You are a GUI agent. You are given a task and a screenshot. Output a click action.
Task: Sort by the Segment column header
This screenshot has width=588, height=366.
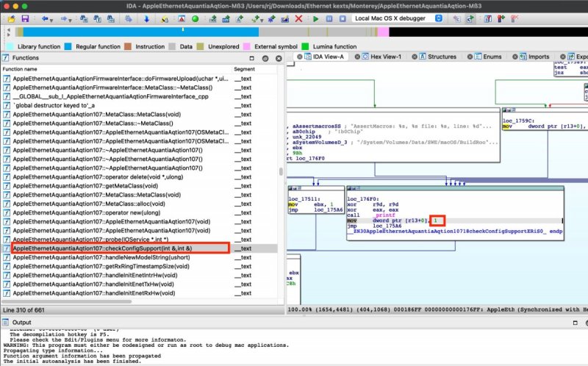tap(244, 68)
